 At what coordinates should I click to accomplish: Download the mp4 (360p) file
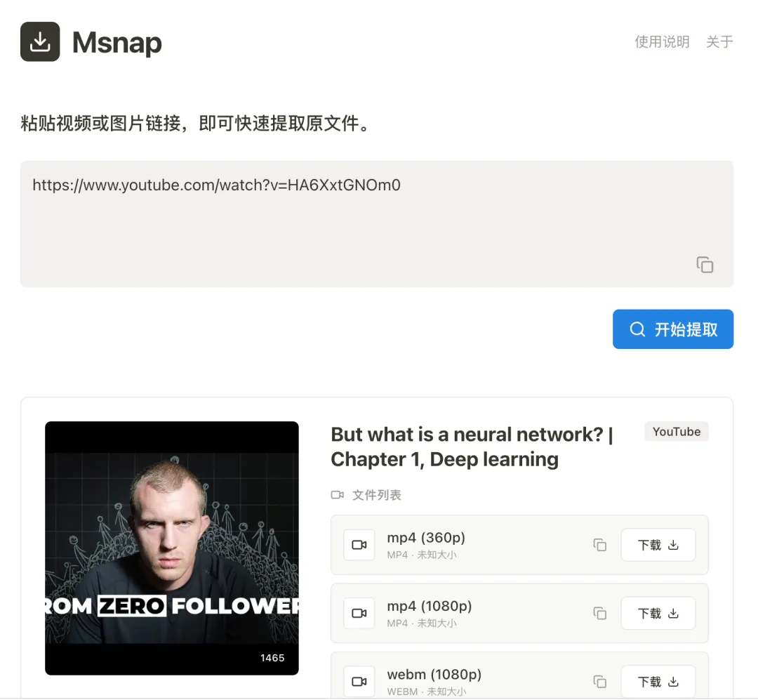pyautogui.click(x=658, y=545)
